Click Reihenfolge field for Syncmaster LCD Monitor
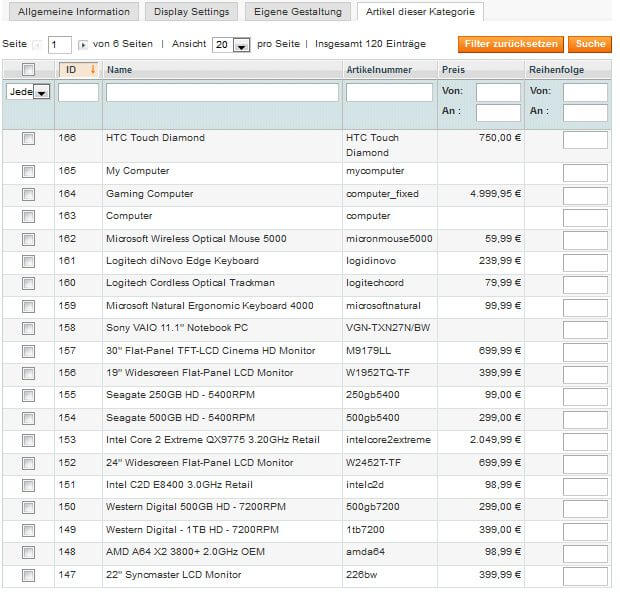The image size is (620, 593). click(585, 576)
